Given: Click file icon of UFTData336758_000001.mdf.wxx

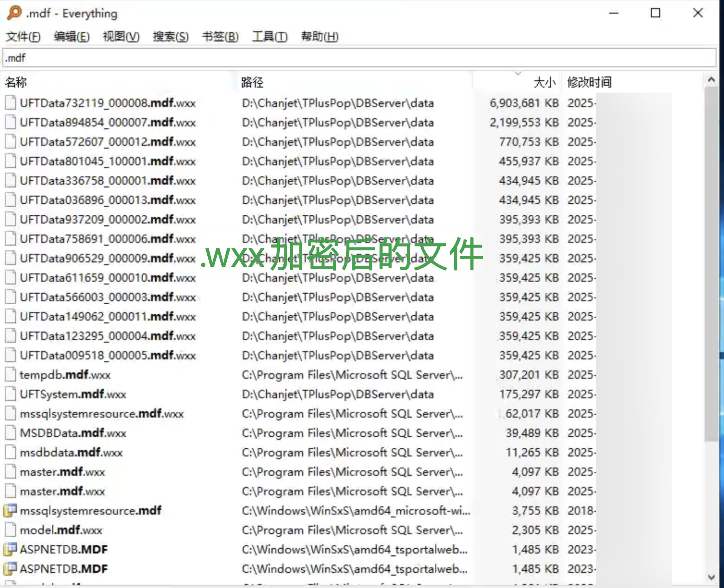Looking at the screenshot, I should (x=11, y=180).
